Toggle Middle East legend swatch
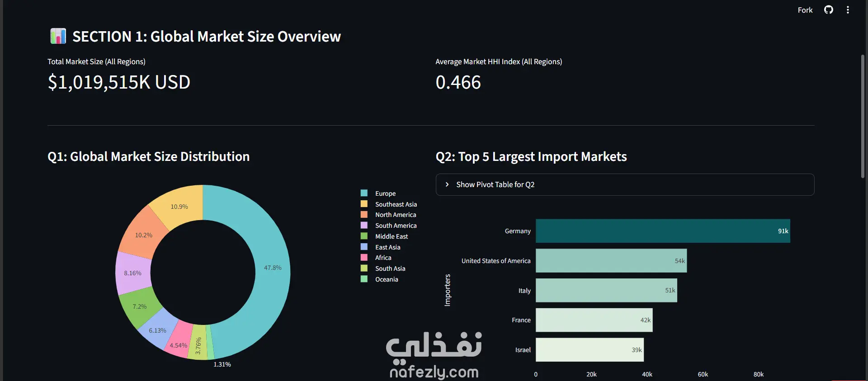The width and height of the screenshot is (868, 381). click(x=364, y=236)
